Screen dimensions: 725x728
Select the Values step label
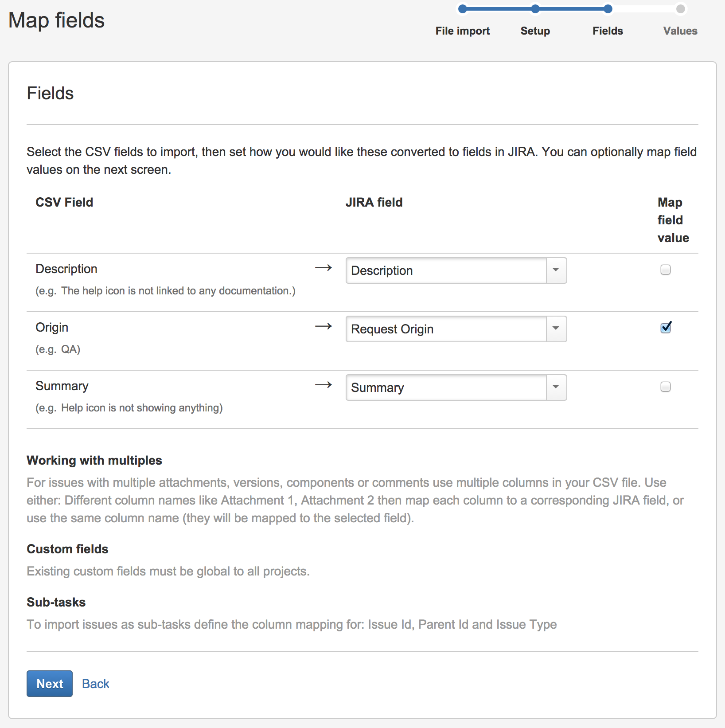tap(681, 31)
